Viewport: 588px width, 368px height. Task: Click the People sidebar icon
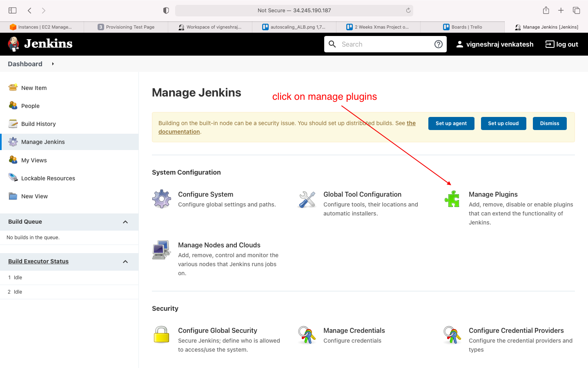coord(13,105)
